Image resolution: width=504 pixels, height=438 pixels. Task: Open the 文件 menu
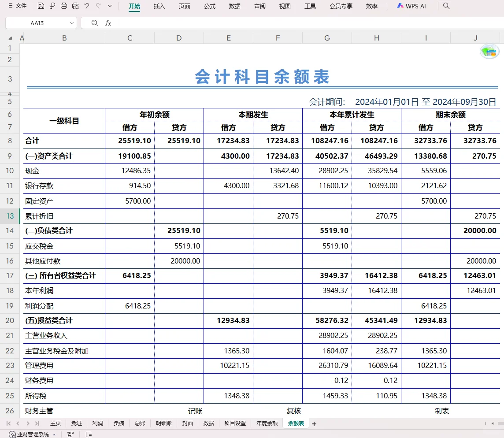coord(17,6)
